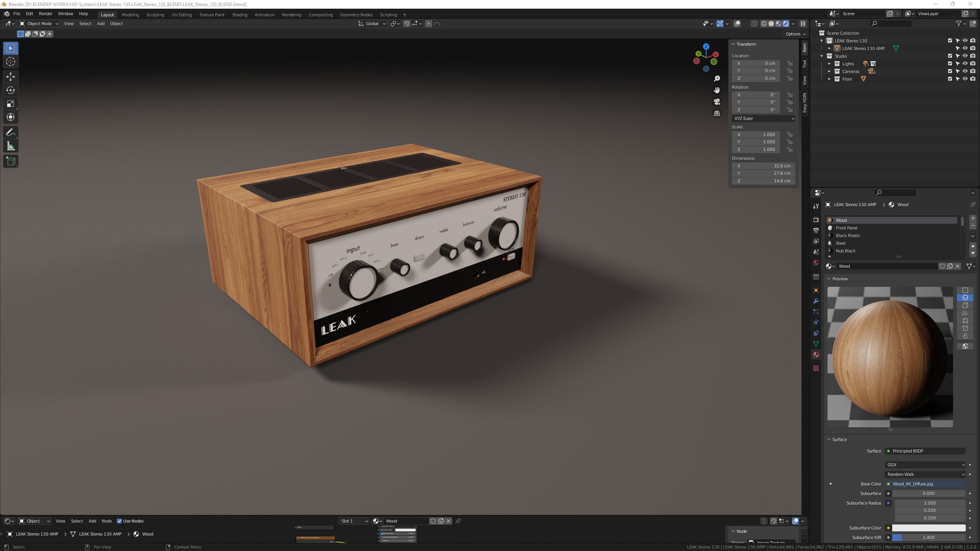Adjust the Subsurface IOR 1.400 slider

click(928, 537)
